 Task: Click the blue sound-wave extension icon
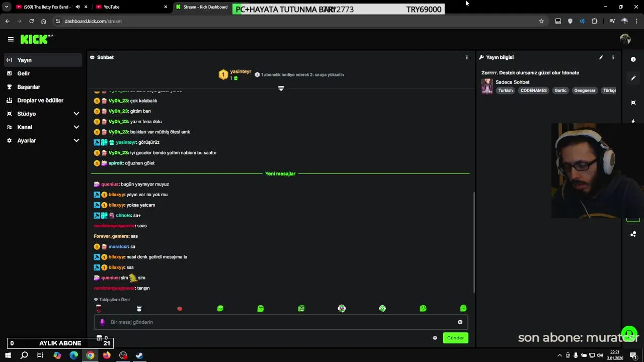click(x=582, y=21)
